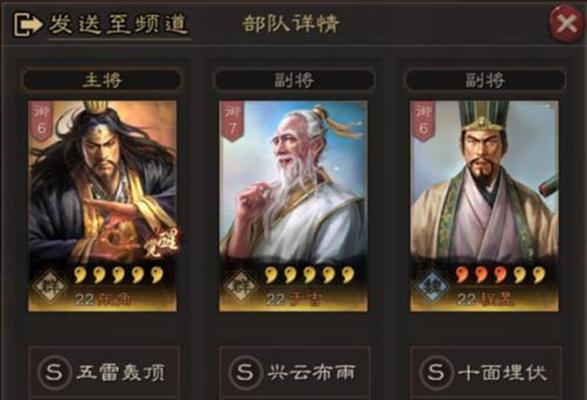Image resolution: width=587 pixels, height=400 pixels.
Task: Tap the 御 7 badge on elder's card
Action: coord(232,121)
